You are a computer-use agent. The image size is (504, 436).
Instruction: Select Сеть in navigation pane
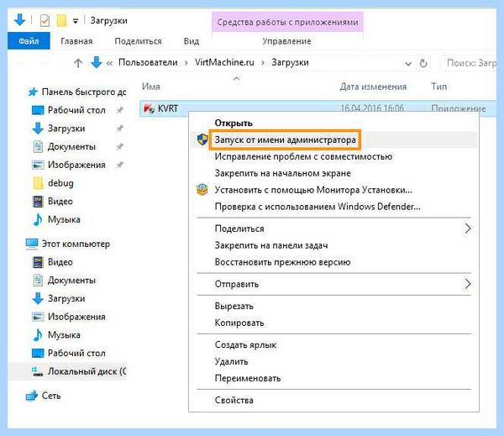51,396
